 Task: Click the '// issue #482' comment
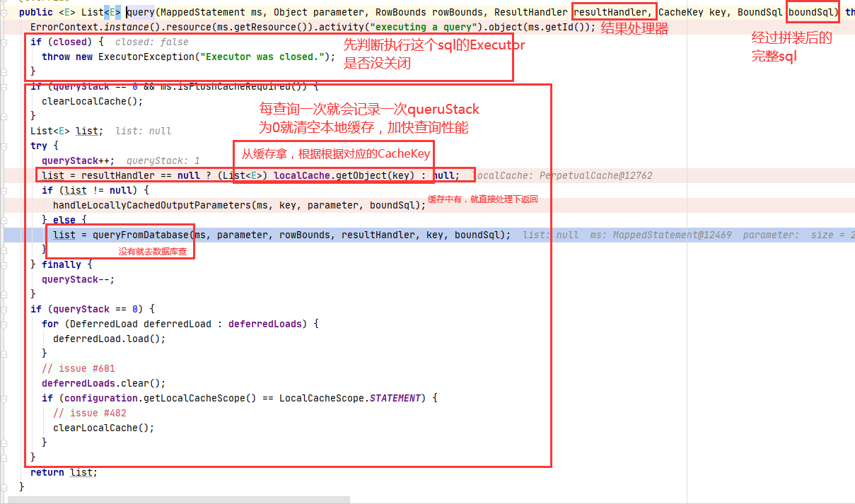pos(90,413)
